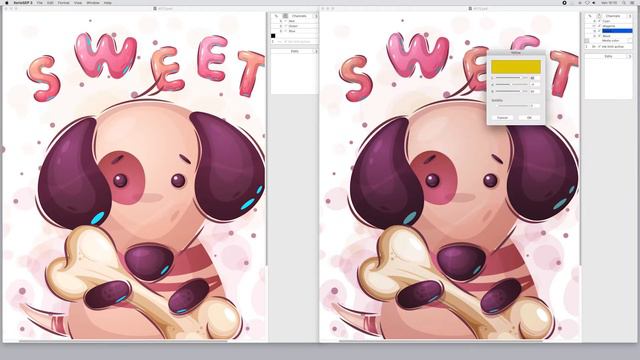Open the View menu
640x360 pixels.
pos(78,2)
